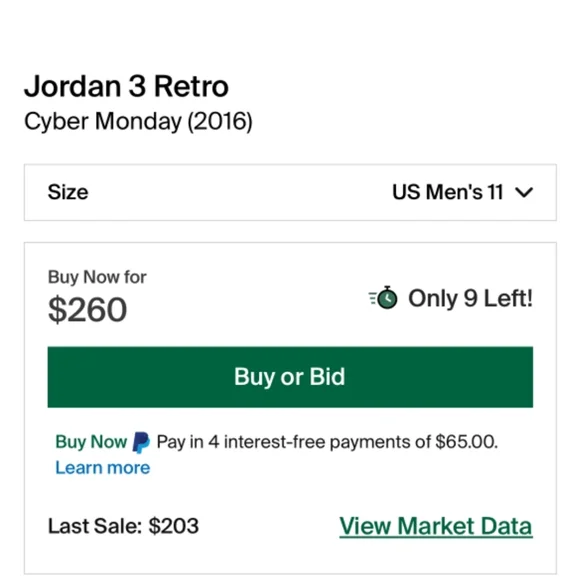This screenshot has width=580, height=580.
Task: Click the $65.00 payment amount
Action: [466, 442]
